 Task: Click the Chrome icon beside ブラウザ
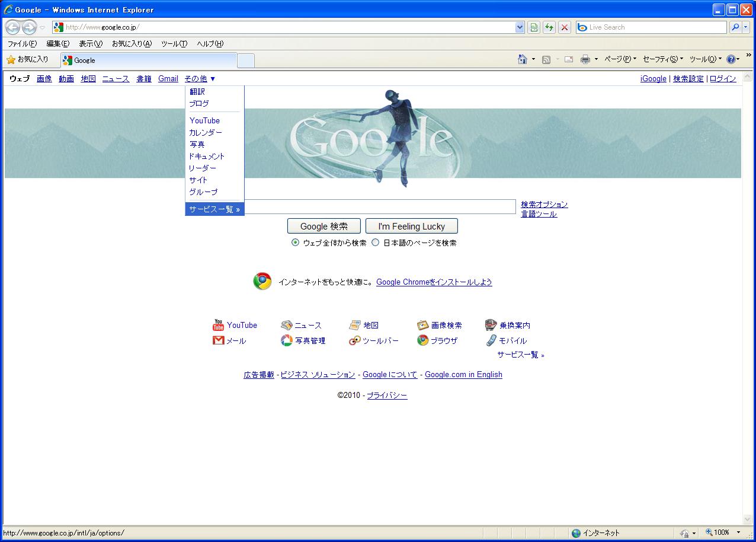click(422, 340)
